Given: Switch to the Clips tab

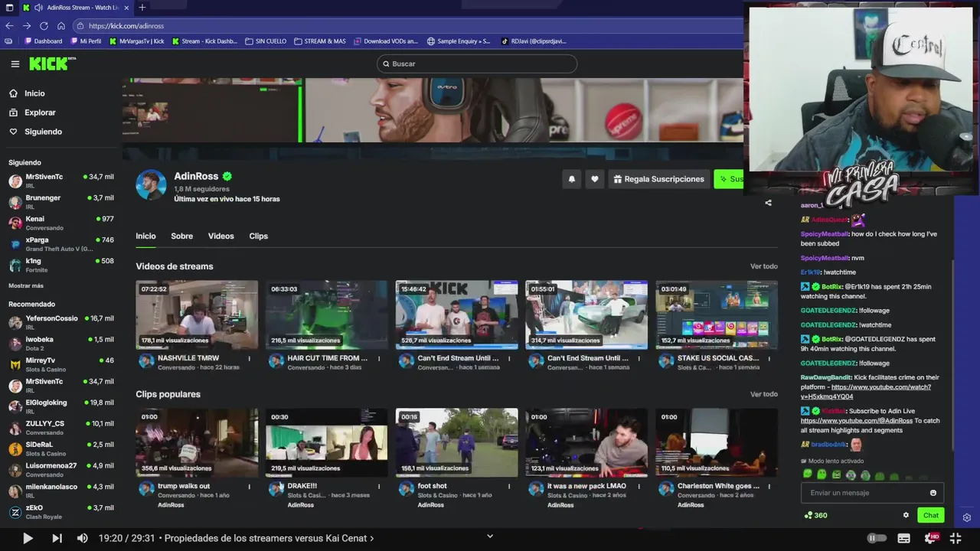Looking at the screenshot, I should (x=259, y=236).
